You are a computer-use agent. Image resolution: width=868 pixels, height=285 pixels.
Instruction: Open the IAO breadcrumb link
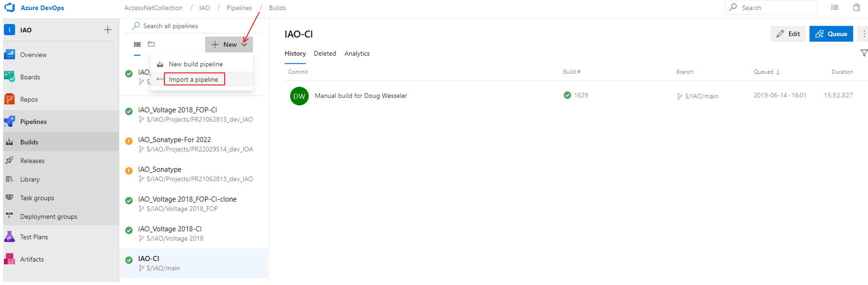pyautogui.click(x=205, y=8)
